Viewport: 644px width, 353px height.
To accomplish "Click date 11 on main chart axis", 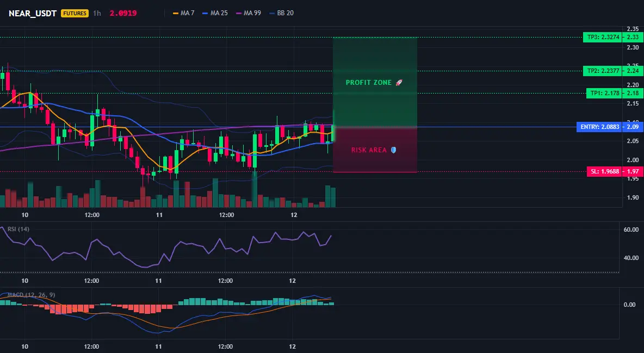I will pos(159,215).
